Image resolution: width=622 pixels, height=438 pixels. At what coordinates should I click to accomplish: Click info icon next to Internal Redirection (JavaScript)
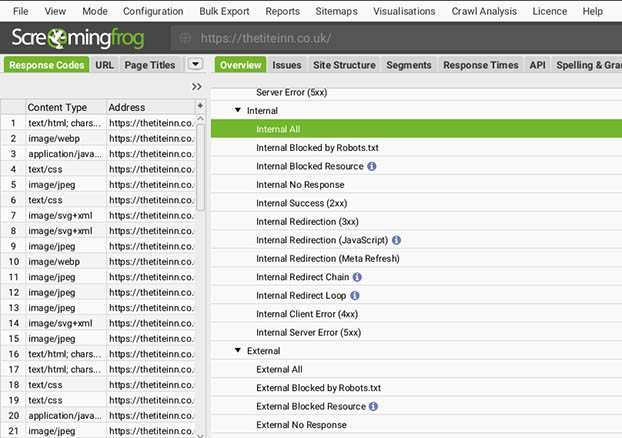(x=396, y=240)
